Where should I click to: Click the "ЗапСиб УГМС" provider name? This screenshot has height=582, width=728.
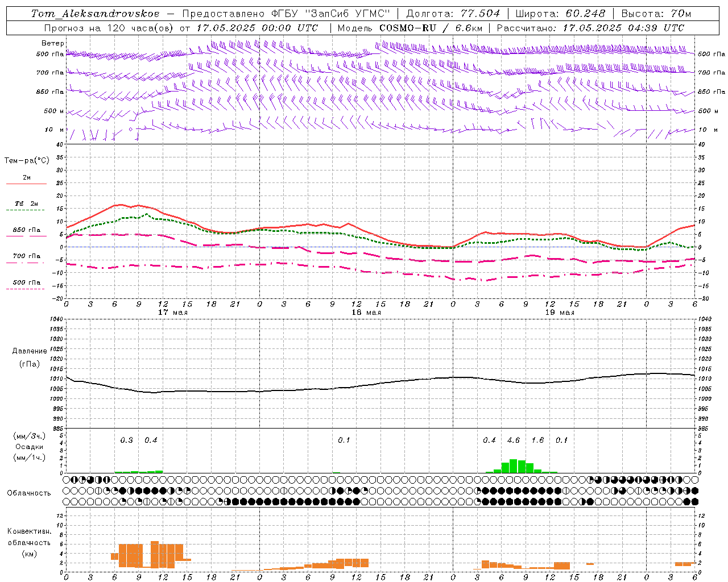[x=347, y=14]
